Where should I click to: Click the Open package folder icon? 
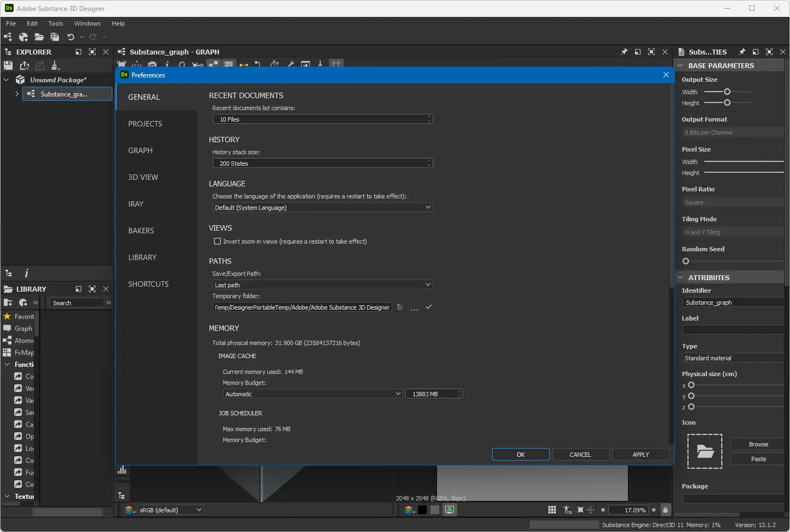point(39,37)
